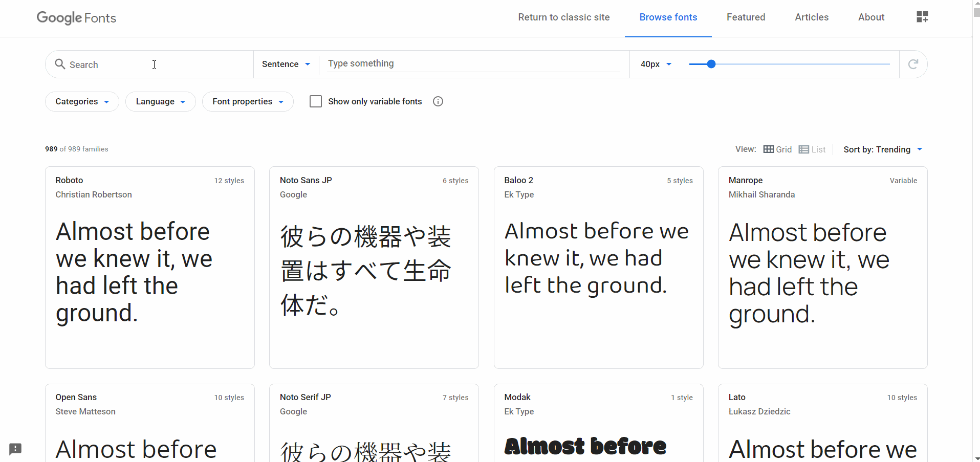Click Return to classic site
The height and width of the screenshot is (462, 980).
click(x=563, y=17)
